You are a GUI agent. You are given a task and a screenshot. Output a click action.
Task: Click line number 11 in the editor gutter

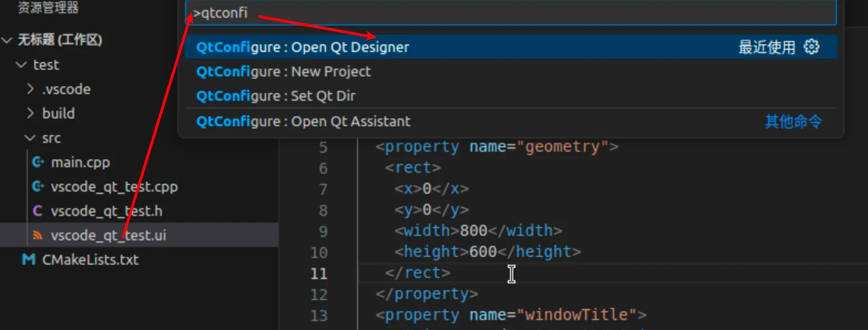coord(319,273)
